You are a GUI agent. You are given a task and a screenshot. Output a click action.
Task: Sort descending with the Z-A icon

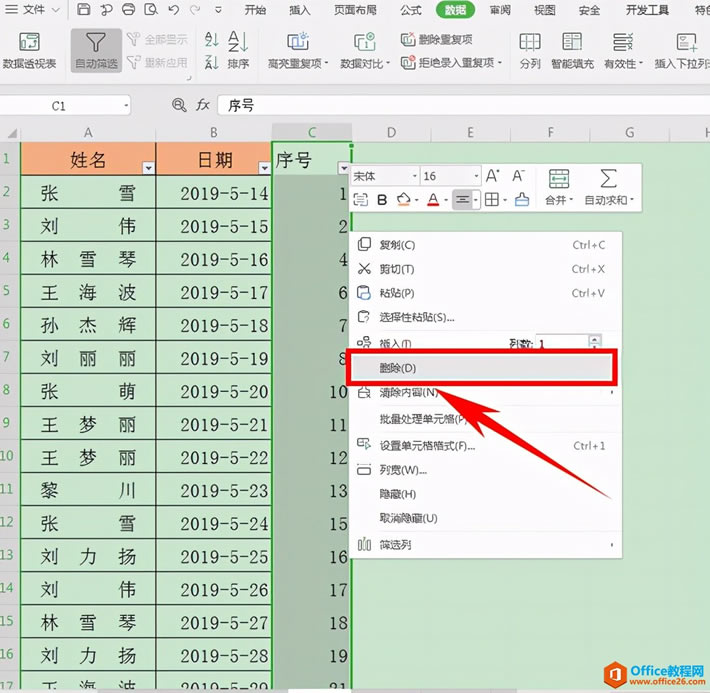(211, 62)
